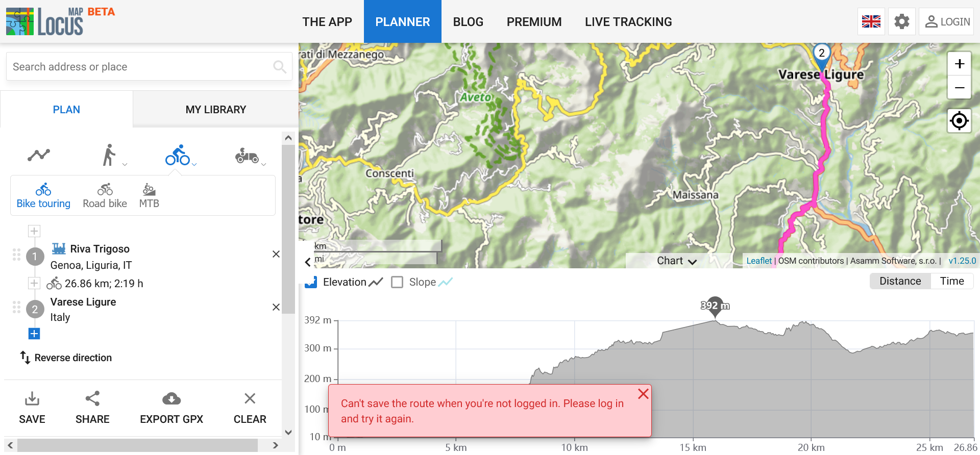Viewport: 980px width, 455px height.
Task: Click the search address input field
Action: [x=140, y=67]
